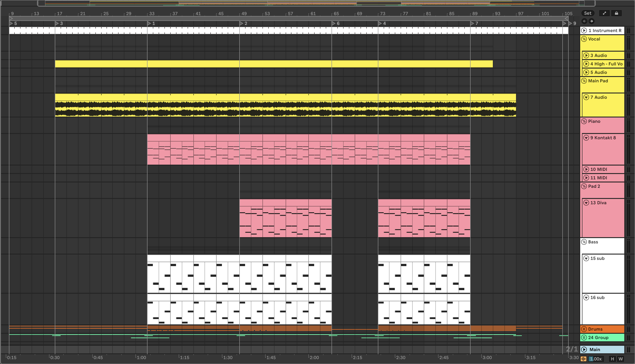The image size is (635, 364).
Task: Unfold the 10 MIDI track
Action: (x=586, y=170)
